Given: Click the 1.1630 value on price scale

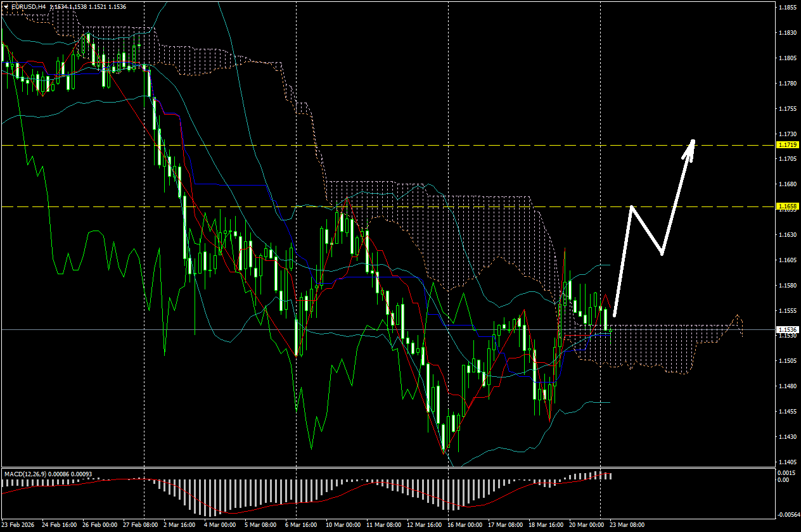Looking at the screenshot, I should tap(788, 235).
